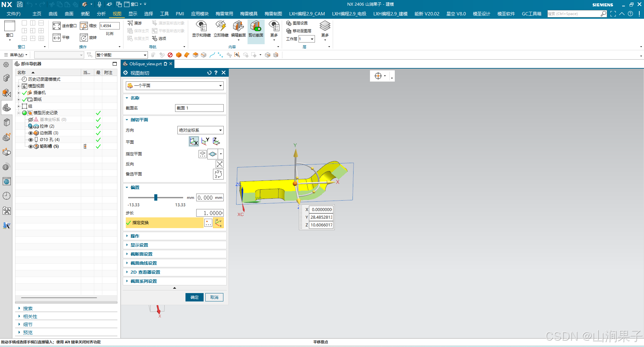Select the Zoom (缩放) tool
Screen dimensions: 644x347
[x=84, y=26]
